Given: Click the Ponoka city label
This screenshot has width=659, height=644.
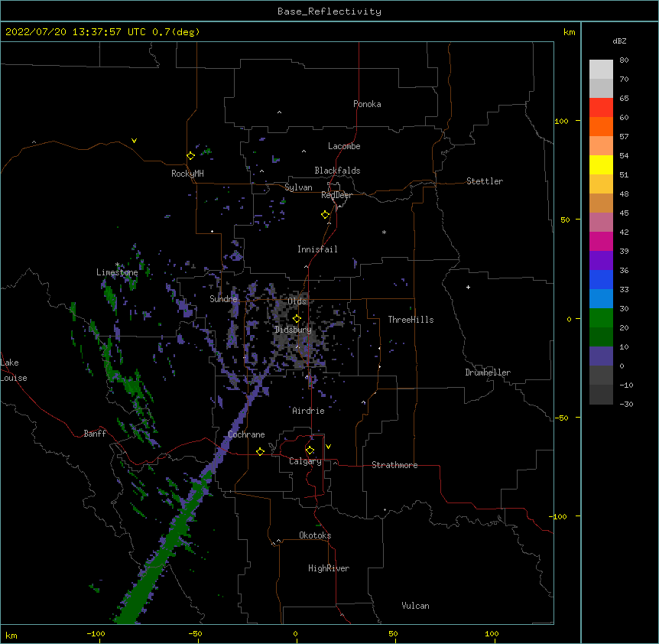Looking at the screenshot, I should click(367, 104).
